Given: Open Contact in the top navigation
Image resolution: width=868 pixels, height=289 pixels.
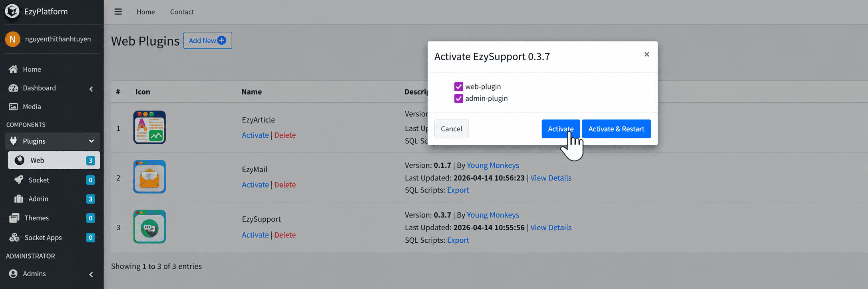Looking at the screenshot, I should point(182,12).
